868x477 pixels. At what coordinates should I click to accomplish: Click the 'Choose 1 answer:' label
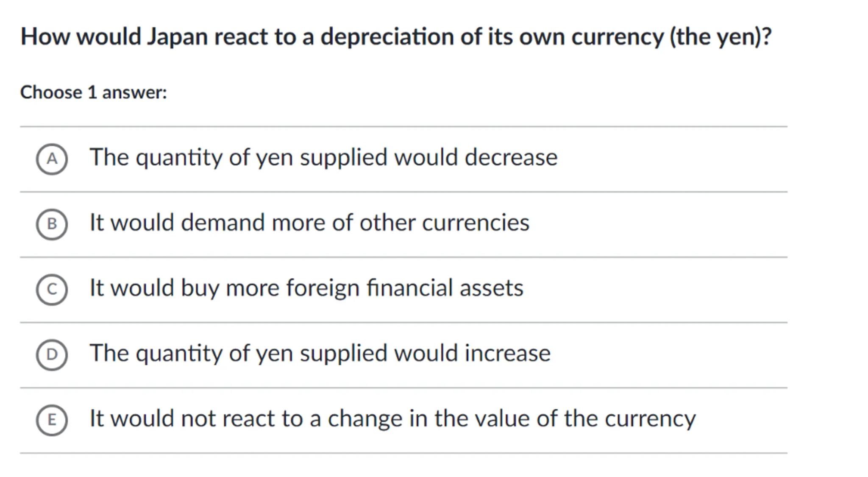click(x=94, y=92)
